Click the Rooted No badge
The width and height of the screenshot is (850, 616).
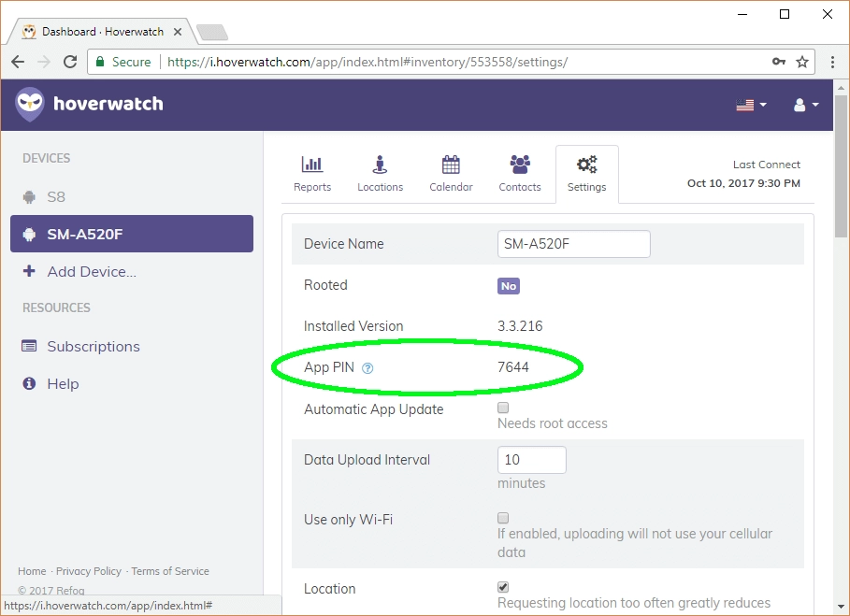click(509, 286)
